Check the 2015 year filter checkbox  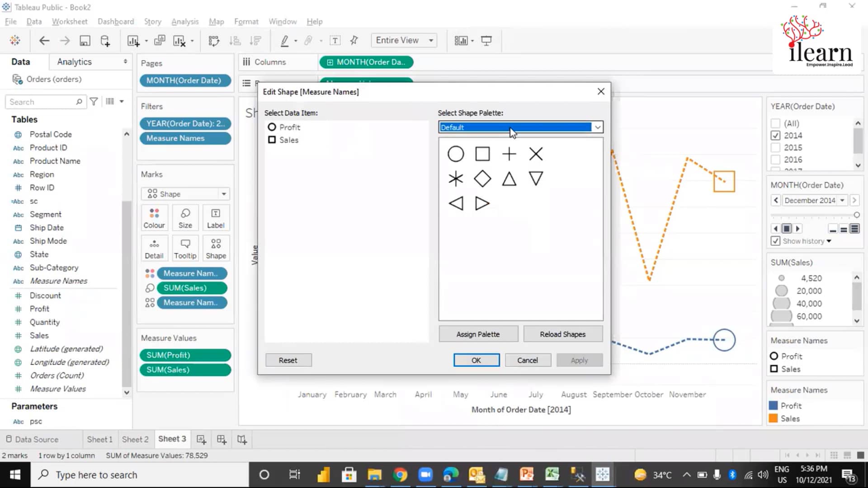coord(775,148)
